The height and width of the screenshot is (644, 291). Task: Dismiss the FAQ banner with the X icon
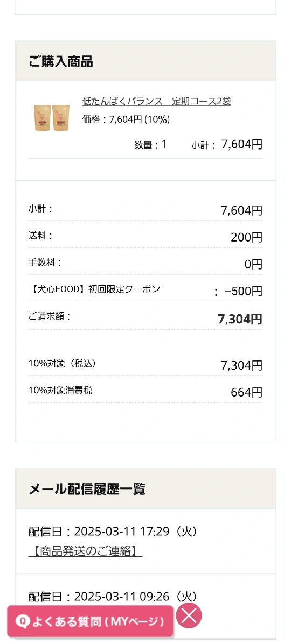(189, 615)
